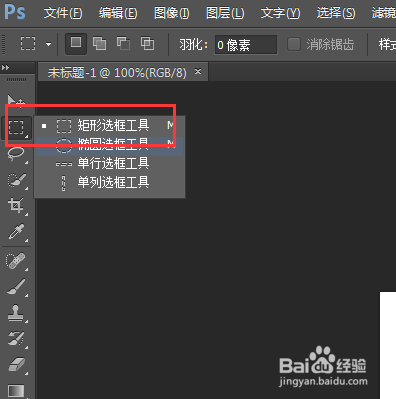
Task: Open the 文件(F) menu
Action: [x=63, y=13]
